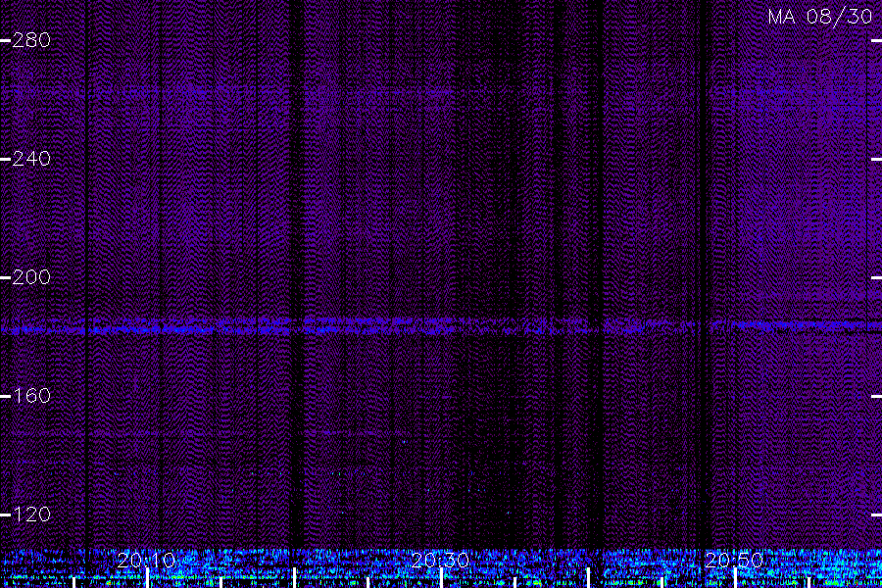Click the 20:10 time label
The height and width of the screenshot is (588, 882).
tap(146, 561)
